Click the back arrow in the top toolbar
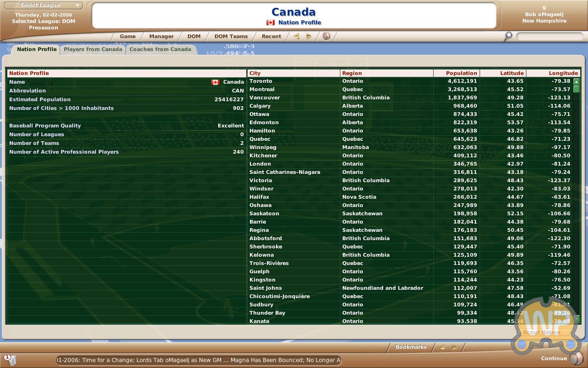This screenshot has width=588, height=368. tap(296, 36)
